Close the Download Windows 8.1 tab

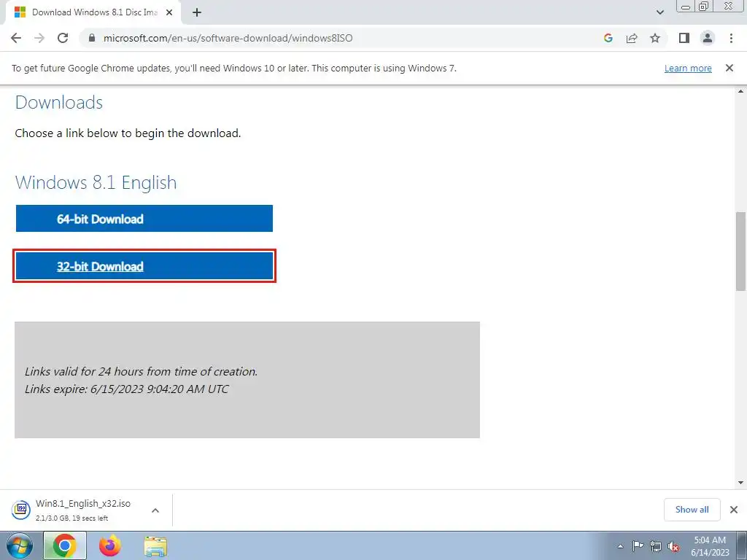pos(169,13)
